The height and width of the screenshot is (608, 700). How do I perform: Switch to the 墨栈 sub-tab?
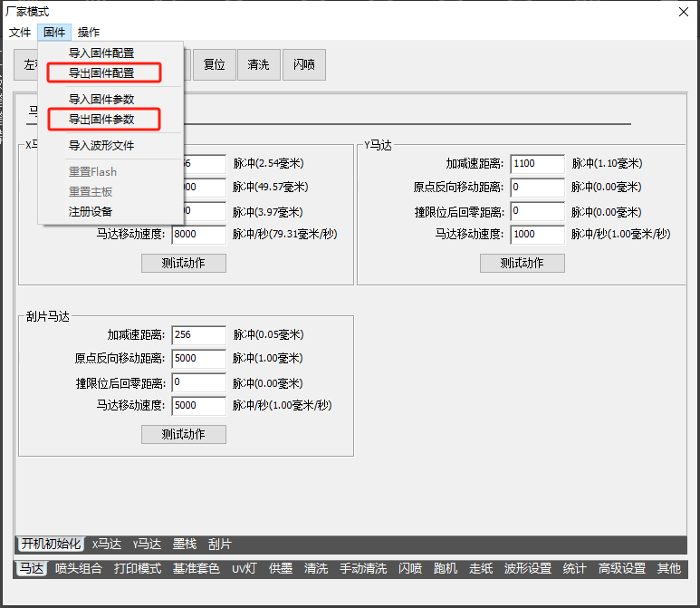tap(185, 544)
